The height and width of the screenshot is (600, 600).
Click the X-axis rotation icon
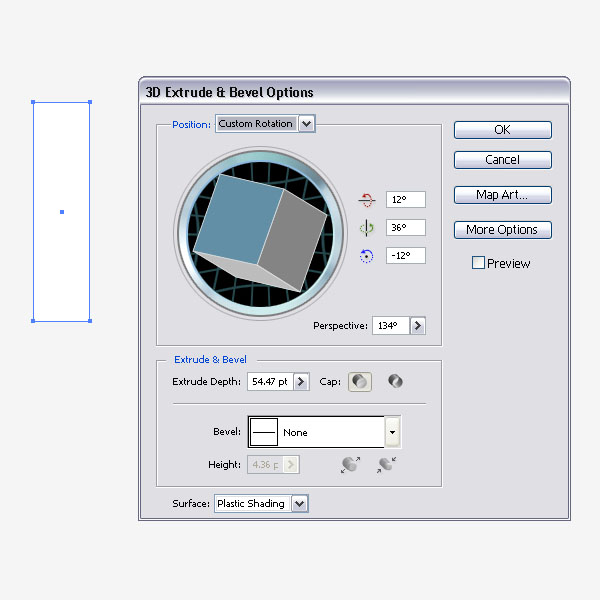[367, 200]
